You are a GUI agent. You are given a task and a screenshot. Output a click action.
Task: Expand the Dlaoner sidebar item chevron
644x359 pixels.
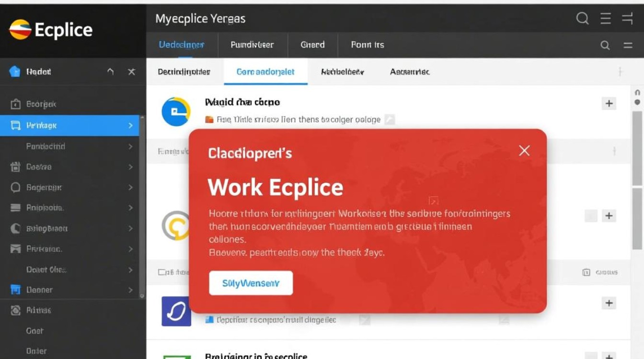point(130,290)
